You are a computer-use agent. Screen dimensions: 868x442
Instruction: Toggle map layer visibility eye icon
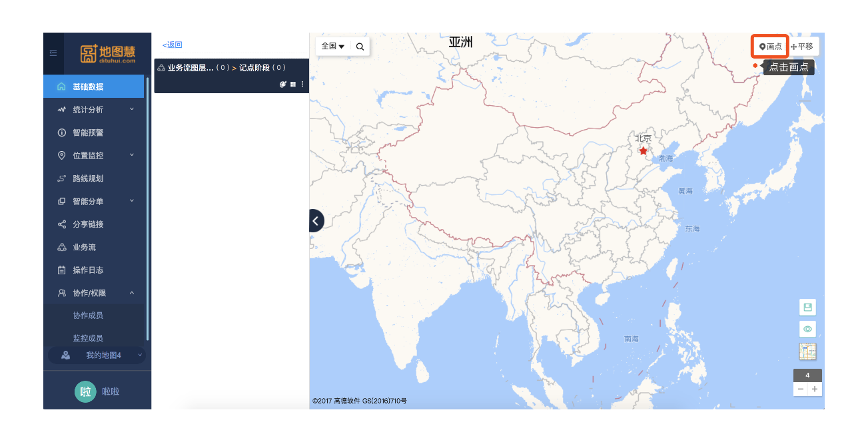click(807, 330)
